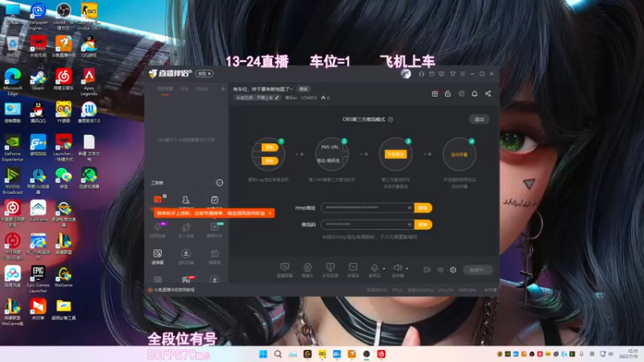Screen dimensions: 644x362
Task: Open the checklist tool icon in toolbox
Action: coord(214,200)
